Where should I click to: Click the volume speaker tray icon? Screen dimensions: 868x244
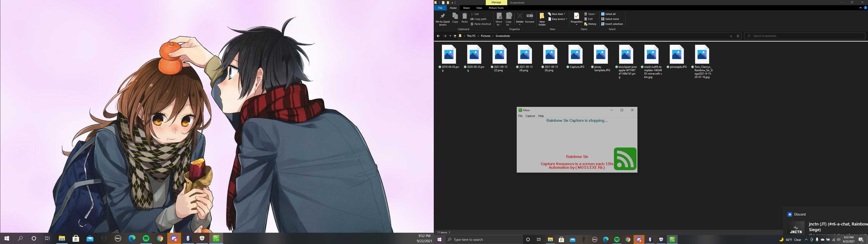pos(838,240)
